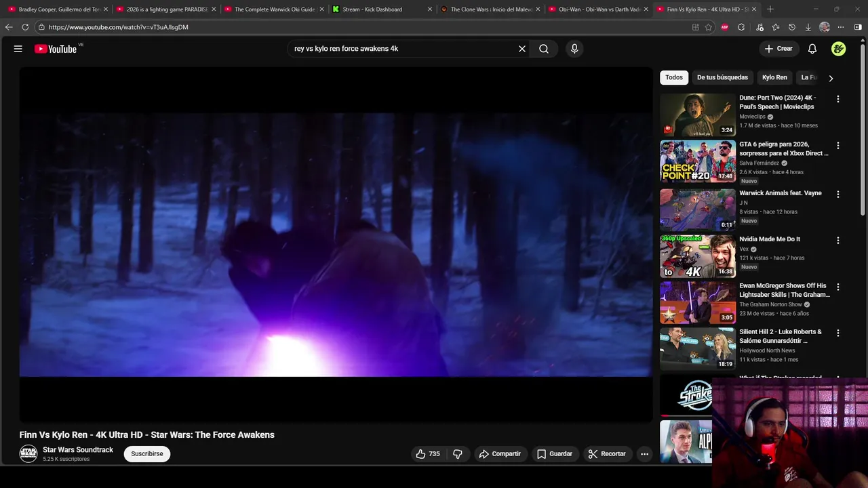Image resolution: width=868 pixels, height=488 pixels.
Task: Open options for Silent Hill 2 video
Action: (x=837, y=333)
